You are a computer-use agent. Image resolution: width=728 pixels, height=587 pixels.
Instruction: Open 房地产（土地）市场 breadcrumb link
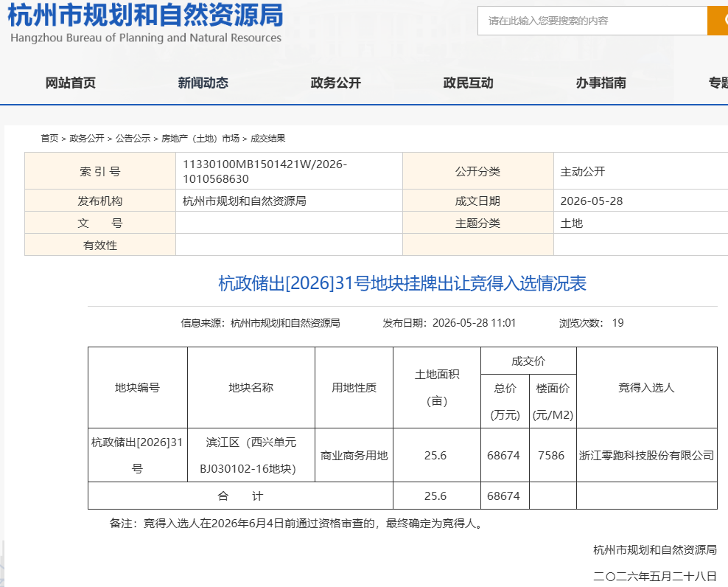pos(200,139)
